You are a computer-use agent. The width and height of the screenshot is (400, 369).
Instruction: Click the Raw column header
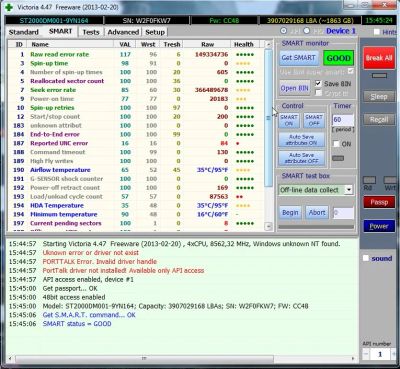[x=207, y=44]
